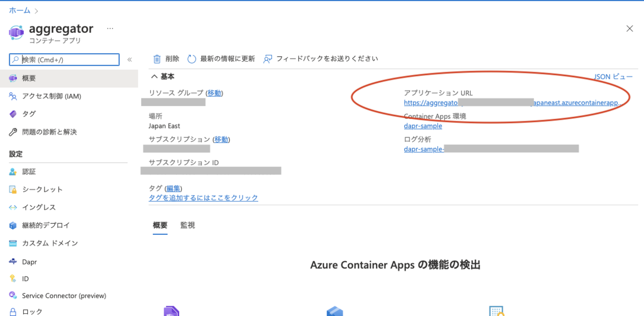Open Service Connector (preview) item

click(x=64, y=296)
